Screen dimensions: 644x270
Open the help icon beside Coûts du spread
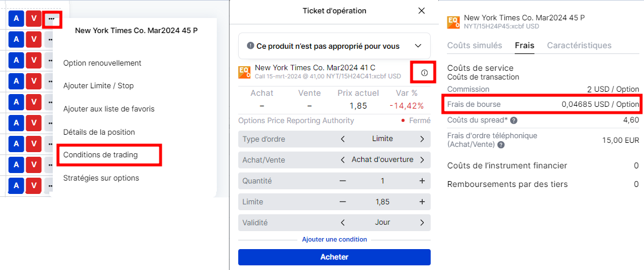point(514,121)
